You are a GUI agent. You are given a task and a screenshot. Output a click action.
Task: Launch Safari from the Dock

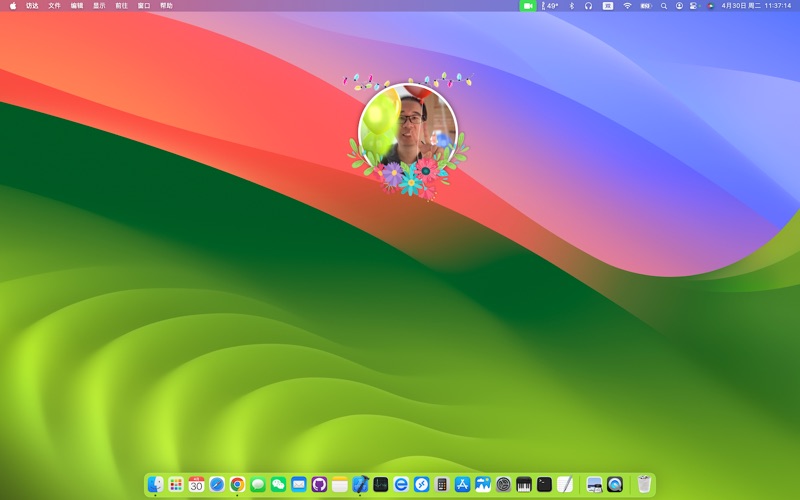pos(217,485)
